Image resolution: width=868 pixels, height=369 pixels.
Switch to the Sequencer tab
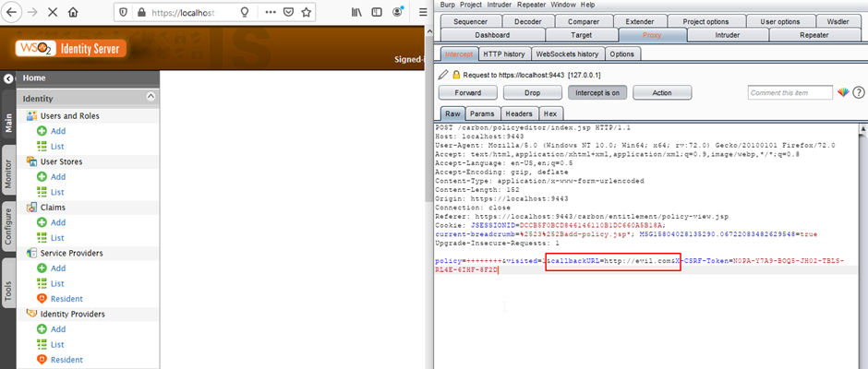[x=471, y=21]
